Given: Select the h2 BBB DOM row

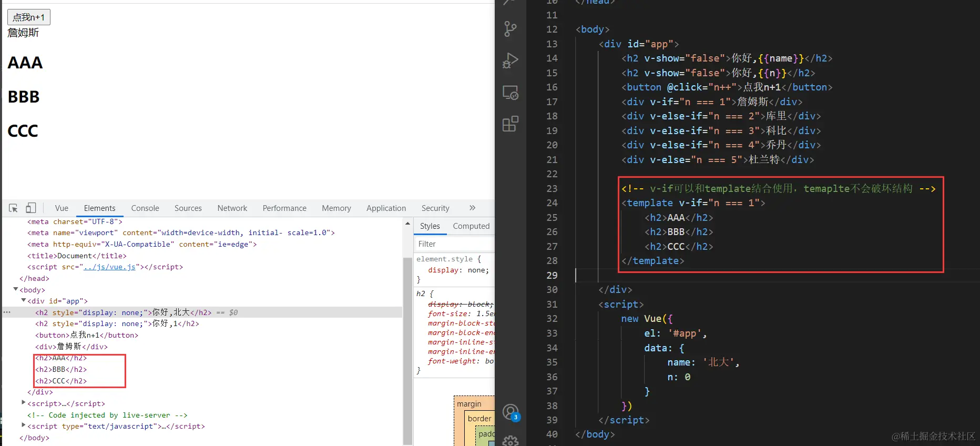Looking at the screenshot, I should [x=61, y=370].
